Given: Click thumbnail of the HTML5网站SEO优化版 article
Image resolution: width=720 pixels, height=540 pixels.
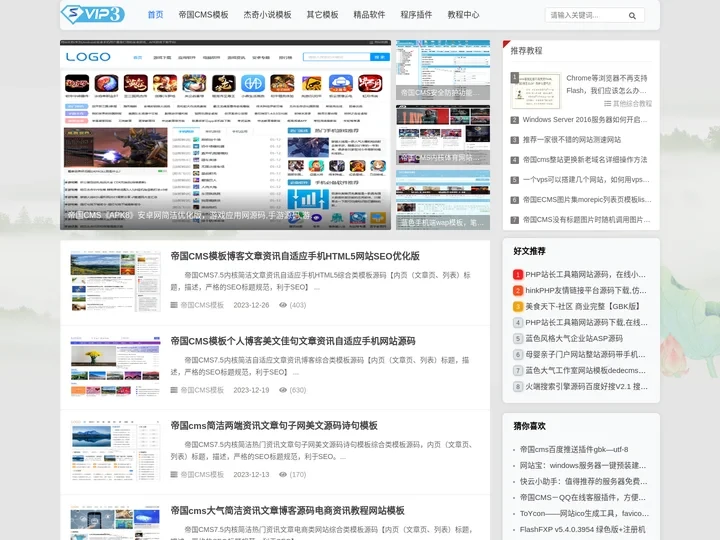Looking at the screenshot, I should click(115, 281).
